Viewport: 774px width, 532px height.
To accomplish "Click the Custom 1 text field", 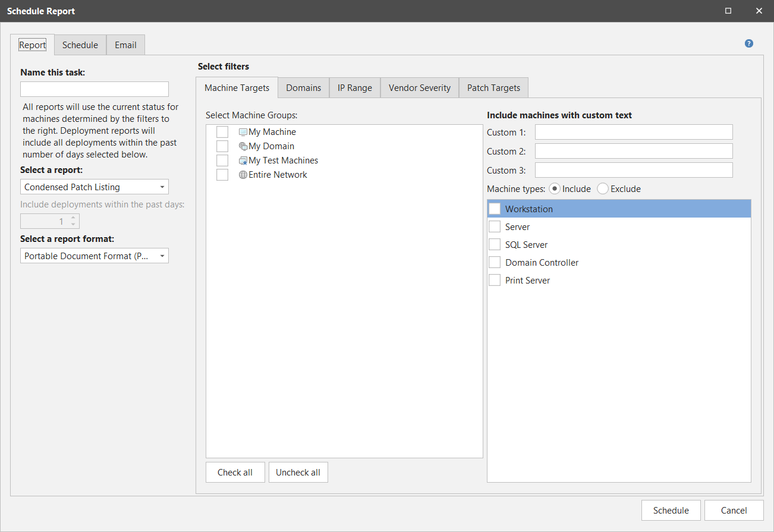I will (x=634, y=132).
